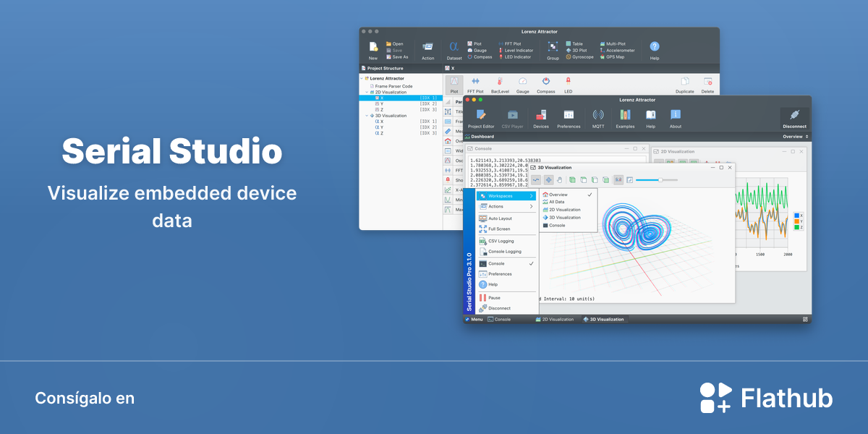Collapse the Lorenz Attractor tree root
The image size is (868, 434).
[x=362, y=78]
